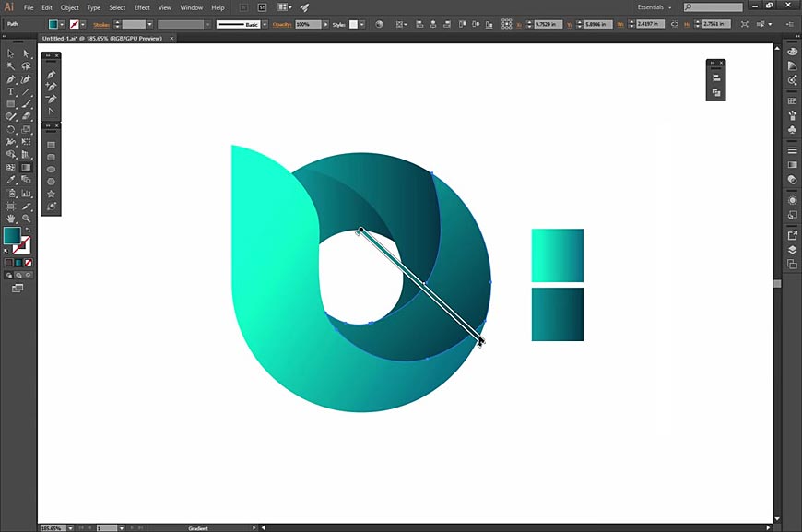This screenshot has height=532, width=802.
Task: Activate the Zoom tool
Action: click(x=26, y=219)
